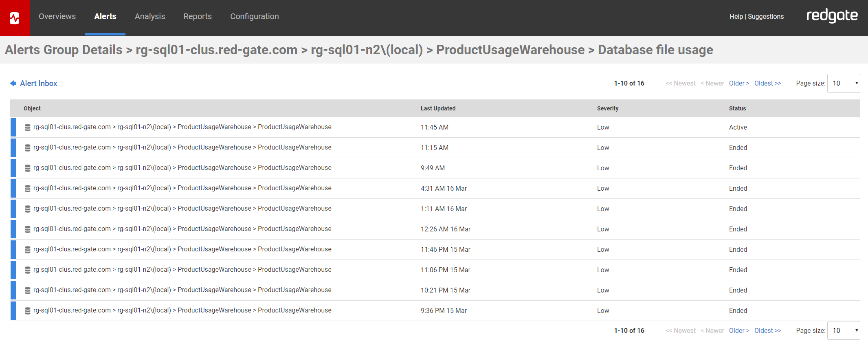The image size is (868, 352).
Task: Switch to the Overviews tab
Action: [x=57, y=17]
